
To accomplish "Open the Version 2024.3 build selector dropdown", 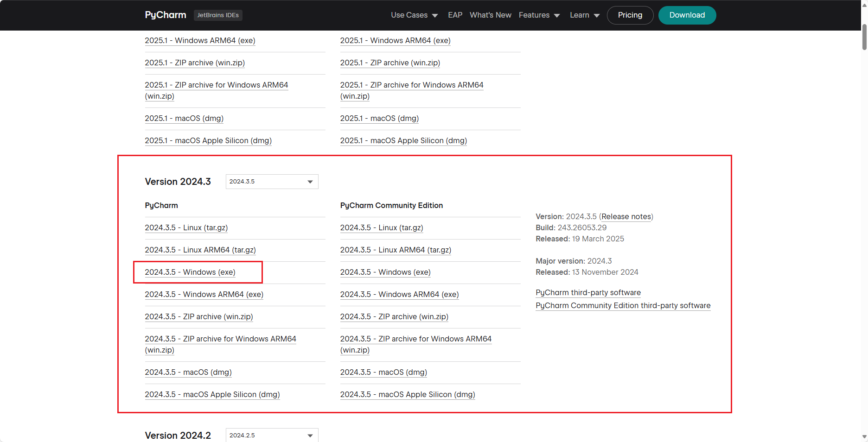I will pos(272,182).
